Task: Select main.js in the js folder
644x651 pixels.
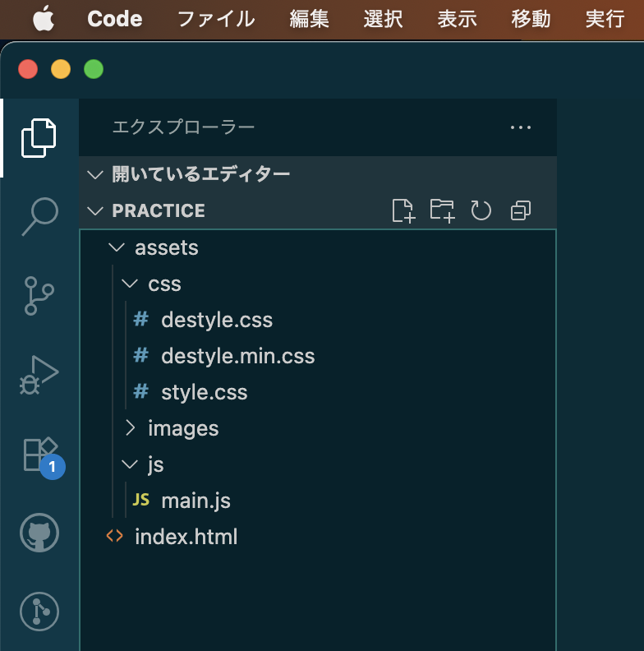Action: point(195,501)
